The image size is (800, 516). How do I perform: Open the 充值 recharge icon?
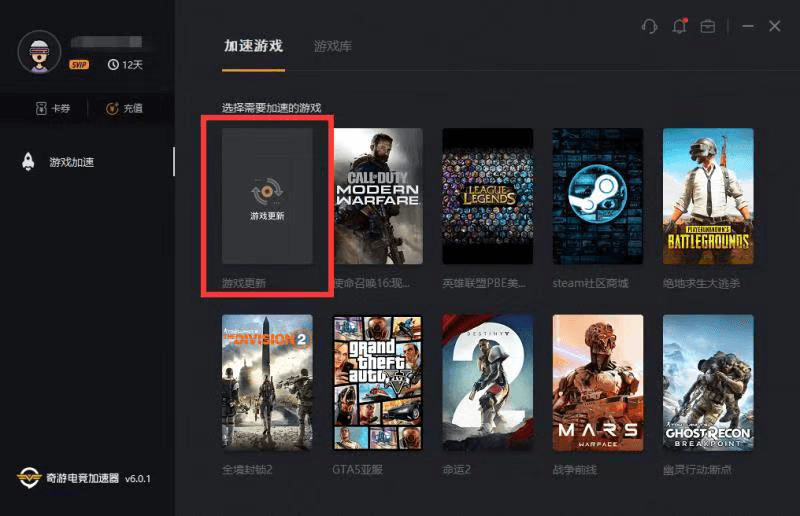pos(112,108)
